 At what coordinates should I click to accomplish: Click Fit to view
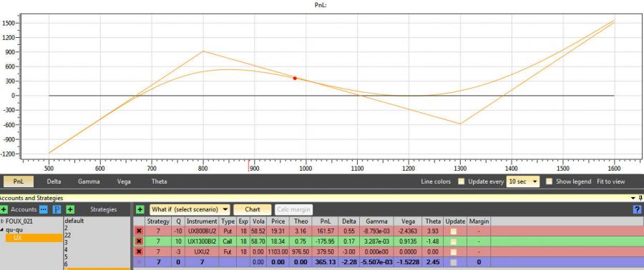tap(611, 181)
